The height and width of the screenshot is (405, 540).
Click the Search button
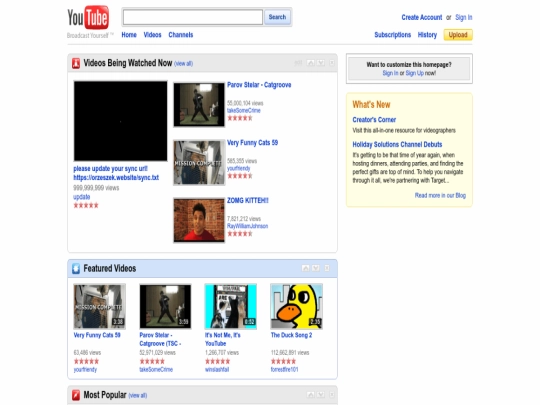[277, 17]
